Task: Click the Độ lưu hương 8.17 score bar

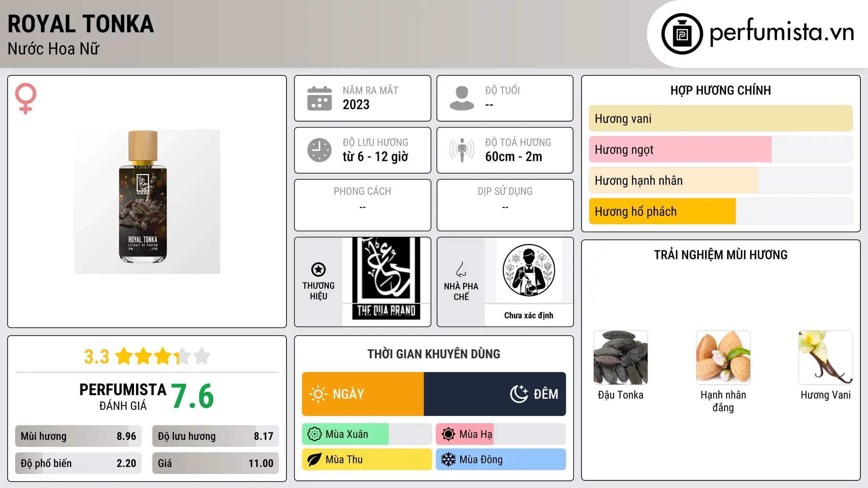Action: pyautogui.click(x=216, y=436)
